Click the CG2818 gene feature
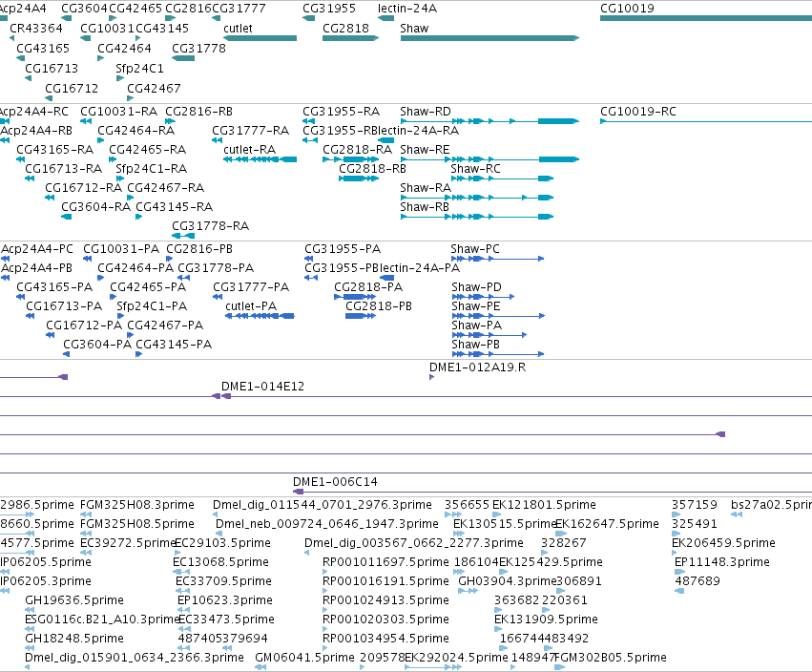 350,38
